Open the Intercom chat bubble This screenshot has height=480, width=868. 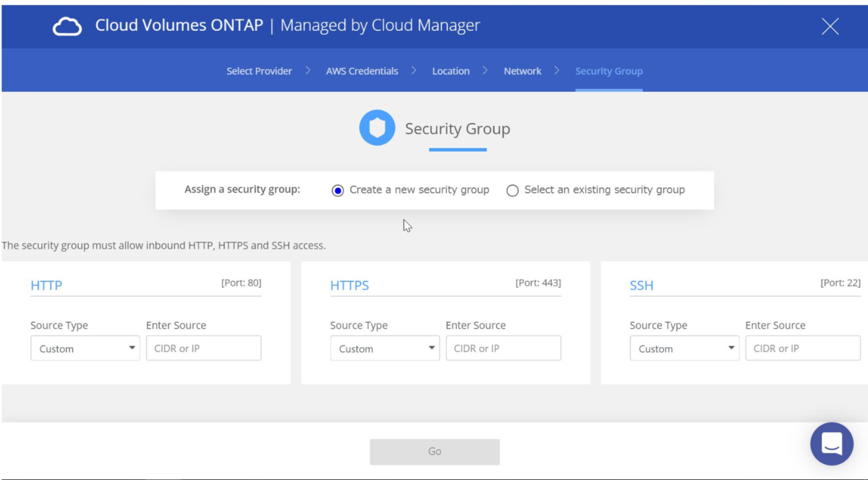coord(831,444)
